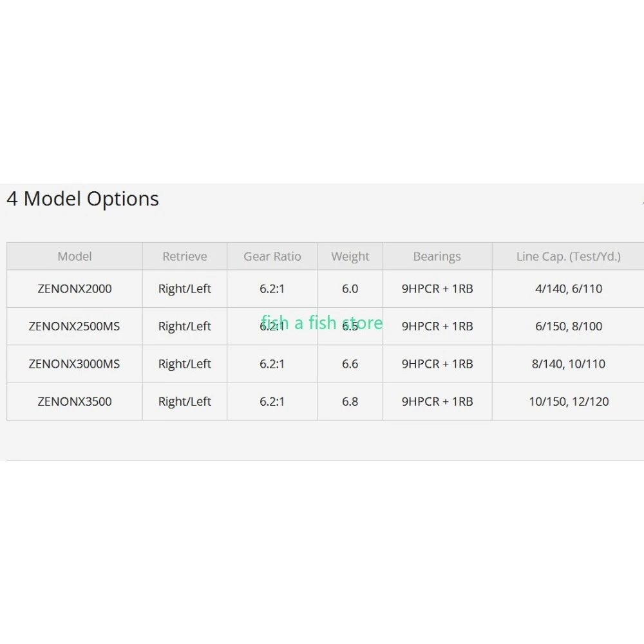This screenshot has height=644, width=644.
Task: Open the ZENONX2000 model entry
Action: [x=75, y=289]
